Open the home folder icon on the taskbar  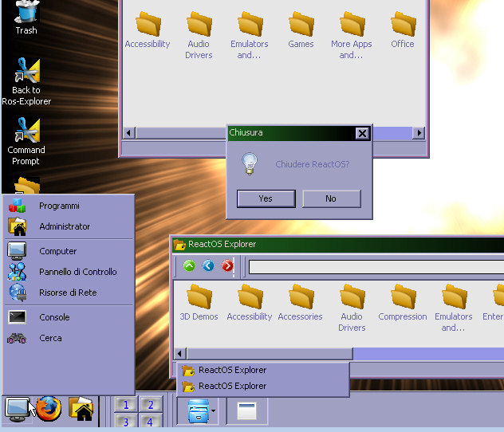81,409
